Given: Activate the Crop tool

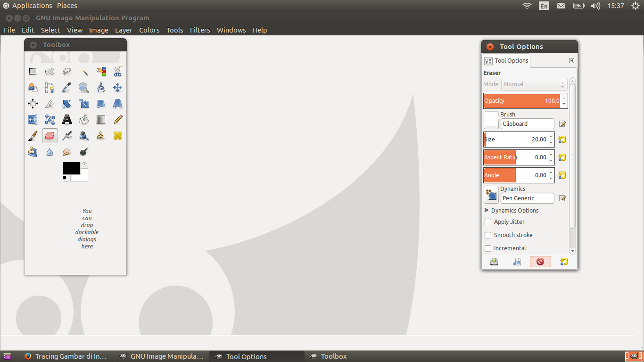Looking at the screenshot, I should [x=50, y=104].
